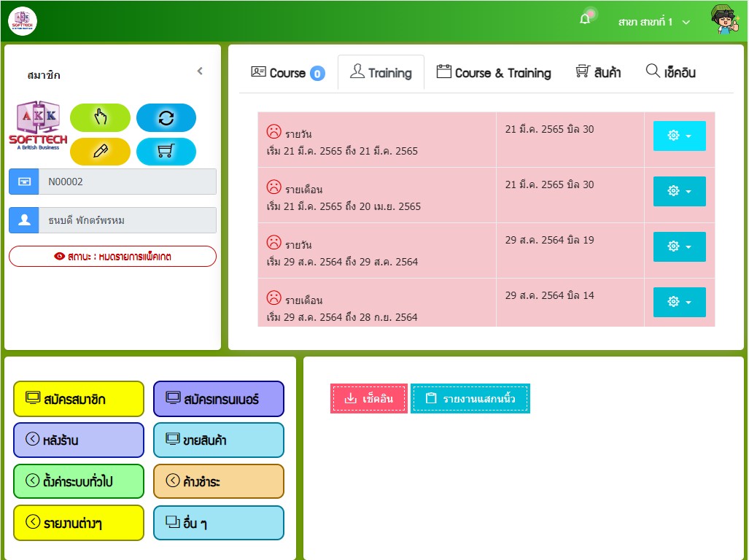
Task: Click the AKK Softtech member profile image
Action: click(38, 125)
